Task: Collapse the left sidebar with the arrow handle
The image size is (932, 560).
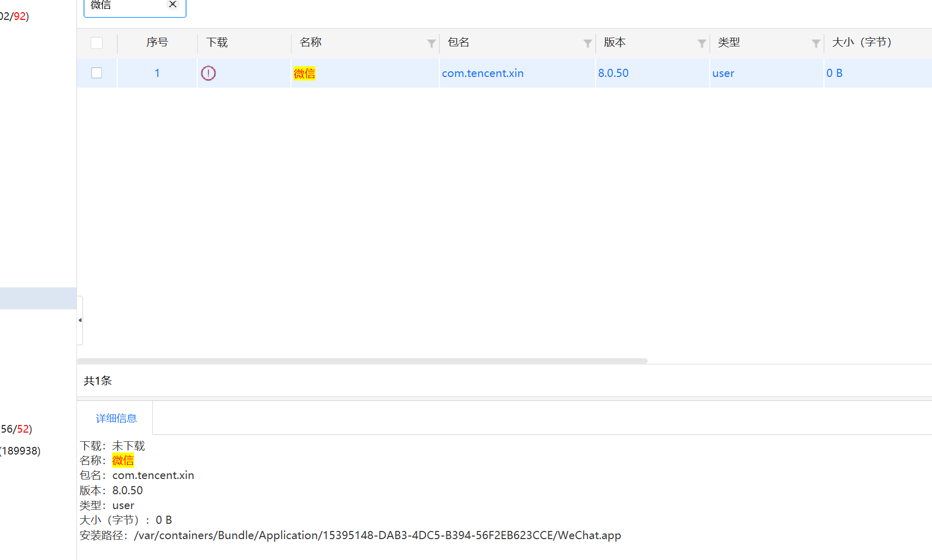Action: coord(80,320)
